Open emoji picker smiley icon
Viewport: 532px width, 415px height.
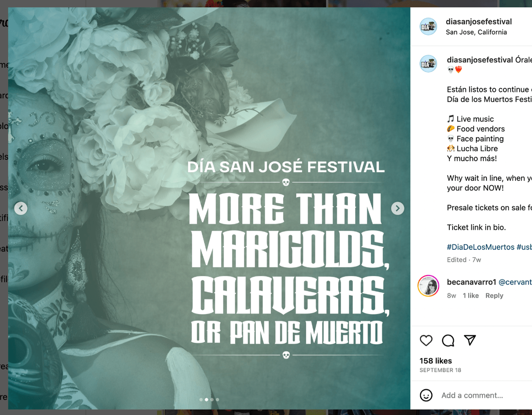point(426,395)
